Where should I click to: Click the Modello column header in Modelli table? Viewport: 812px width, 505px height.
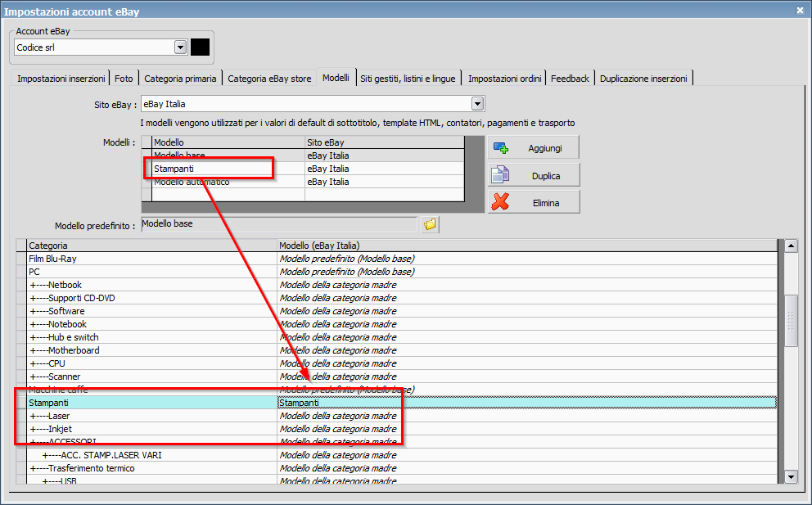[228, 142]
